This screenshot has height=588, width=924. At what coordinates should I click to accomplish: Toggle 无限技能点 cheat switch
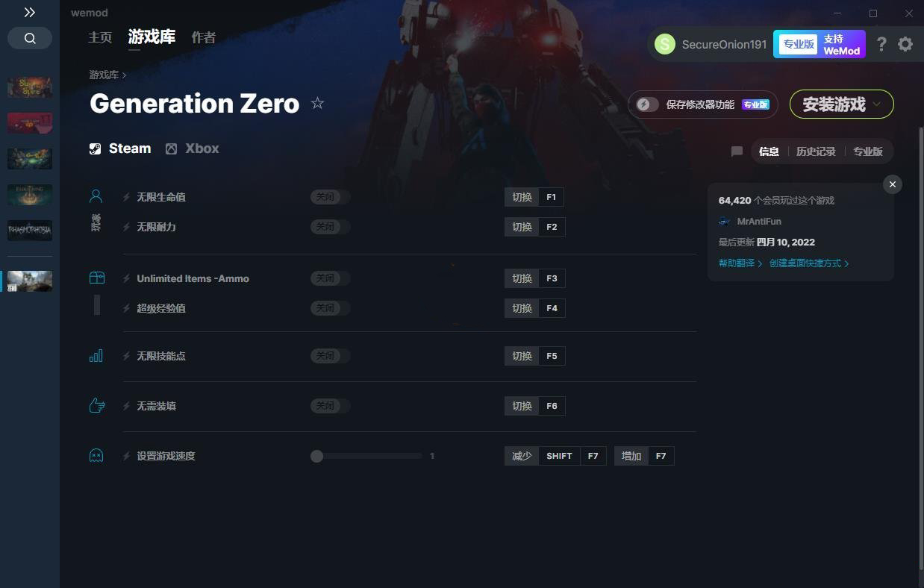coord(331,356)
